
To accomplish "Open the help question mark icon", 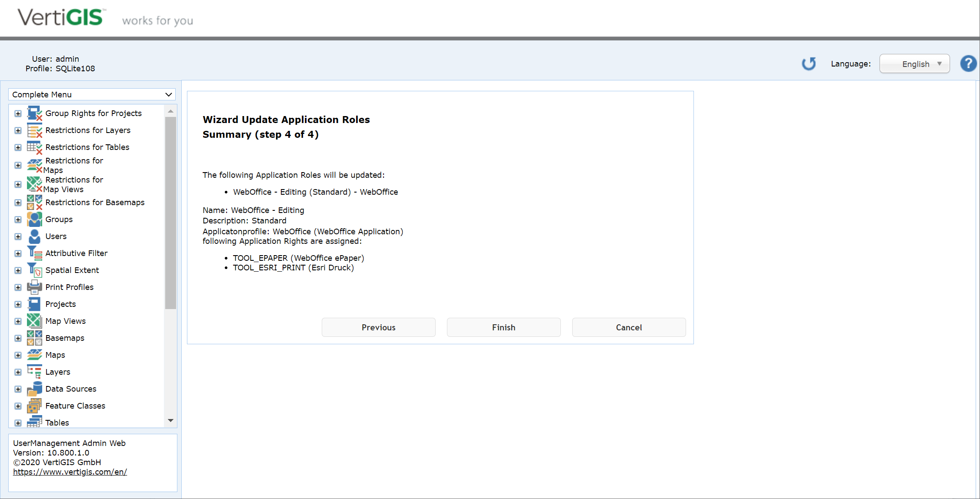I will click(x=968, y=63).
